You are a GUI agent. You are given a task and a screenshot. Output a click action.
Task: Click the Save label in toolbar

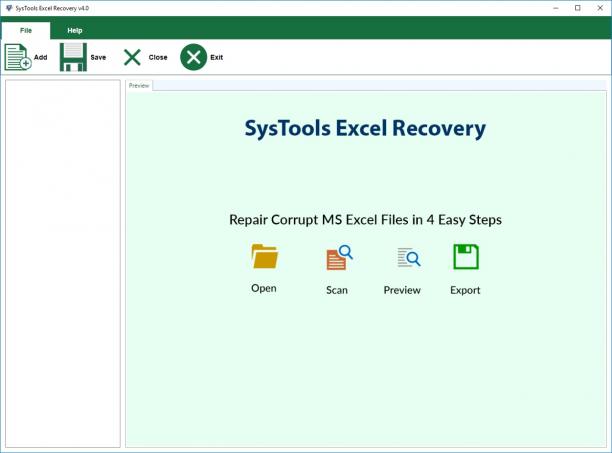(x=98, y=57)
